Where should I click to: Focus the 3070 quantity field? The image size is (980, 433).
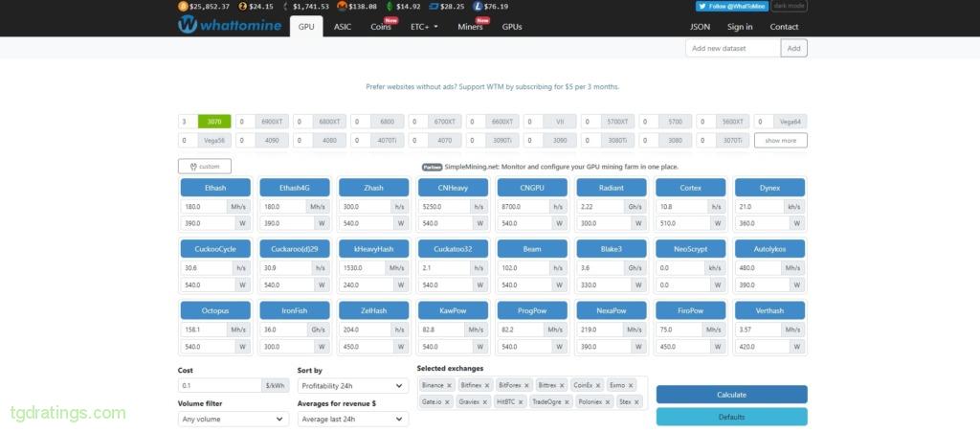pos(189,122)
